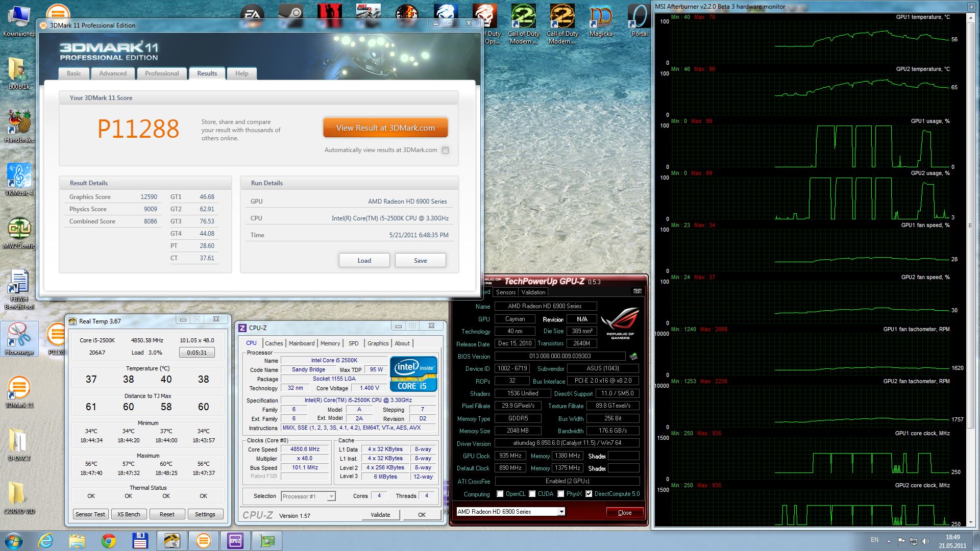Open the b00b1k user folder icon
Image resolution: width=980 pixels, height=551 pixels.
point(19,73)
